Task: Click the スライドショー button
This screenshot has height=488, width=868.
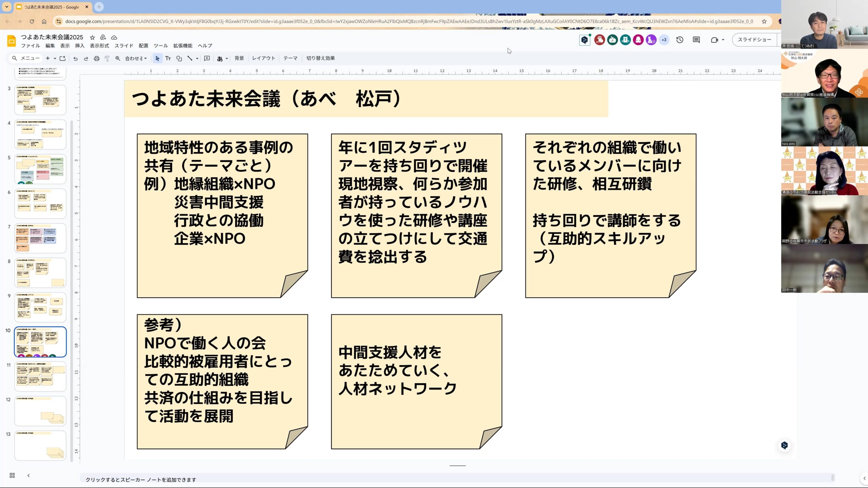Action: pos(754,40)
